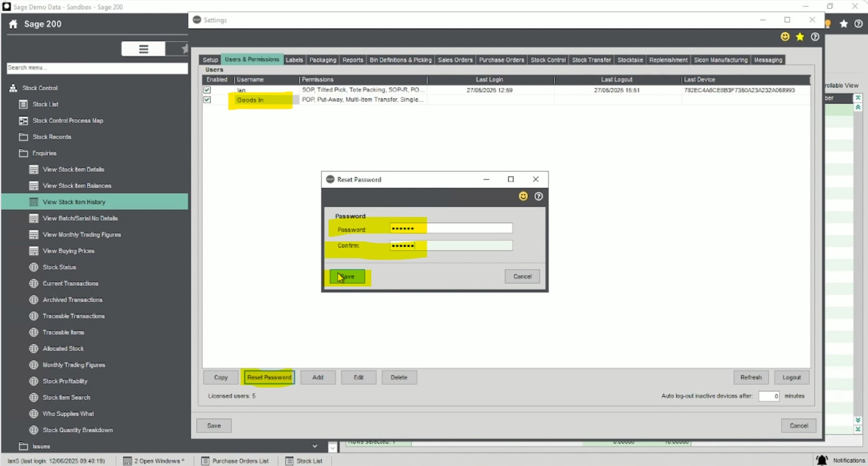Screen dimensions: 868x466
Task: Open the Bin Definitions & Picking tab
Action: tap(401, 60)
